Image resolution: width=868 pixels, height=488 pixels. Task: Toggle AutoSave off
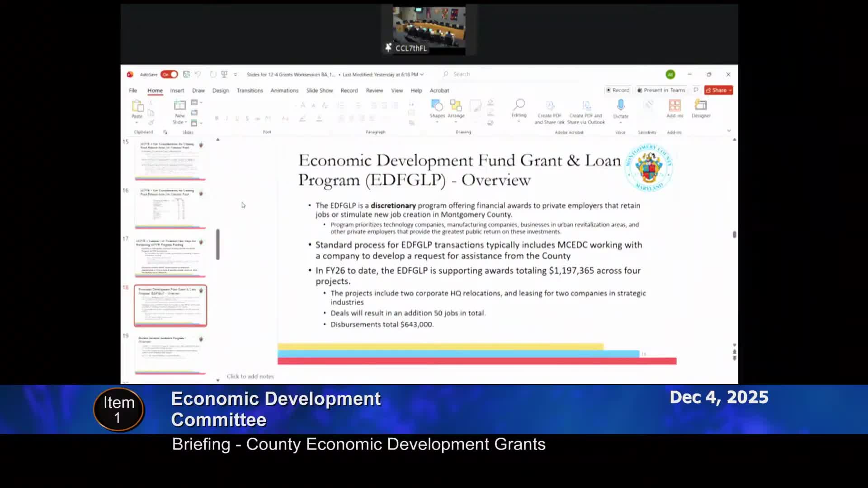[x=170, y=74]
